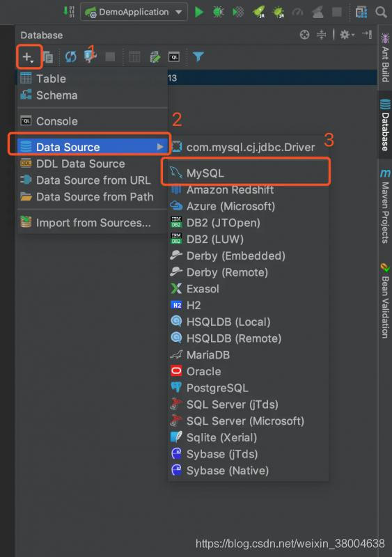Click Import from Sources... entry
392x557 pixels.
coord(93,222)
